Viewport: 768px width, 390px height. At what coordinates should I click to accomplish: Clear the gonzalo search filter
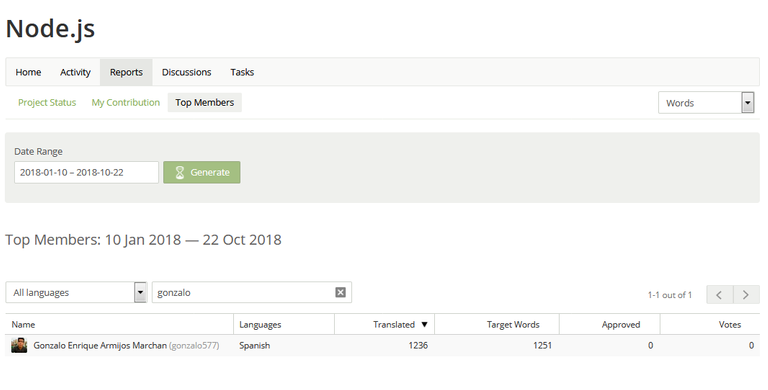click(x=340, y=292)
